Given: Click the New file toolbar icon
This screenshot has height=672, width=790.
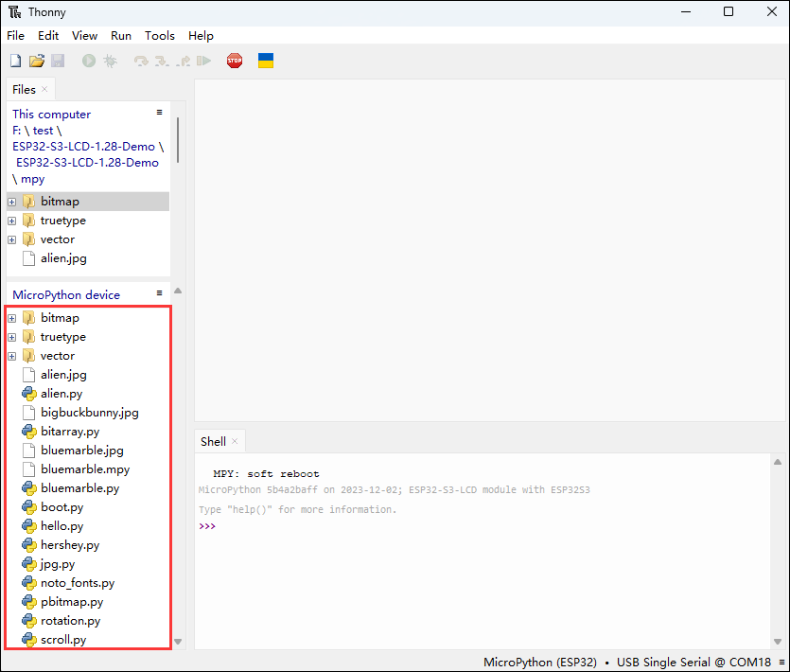Looking at the screenshot, I should [x=16, y=61].
